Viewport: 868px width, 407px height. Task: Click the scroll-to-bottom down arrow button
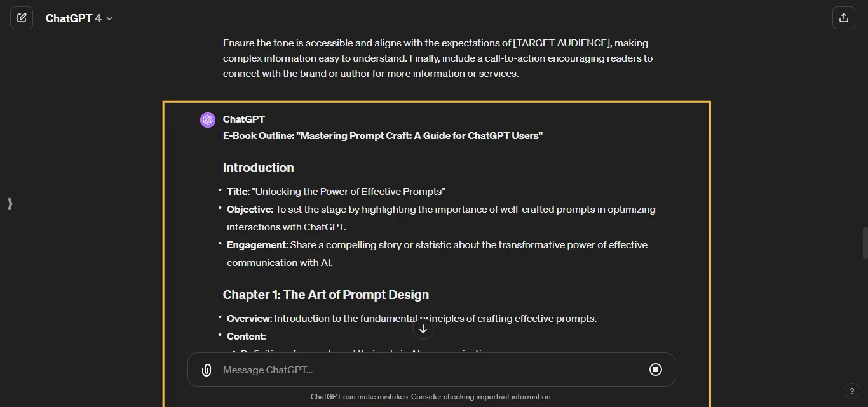pyautogui.click(x=423, y=329)
